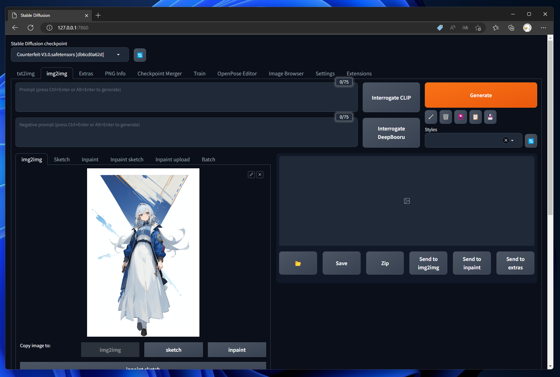This screenshot has width=560, height=377.
Task: Focus the Negative prompt text field
Action: (x=186, y=132)
